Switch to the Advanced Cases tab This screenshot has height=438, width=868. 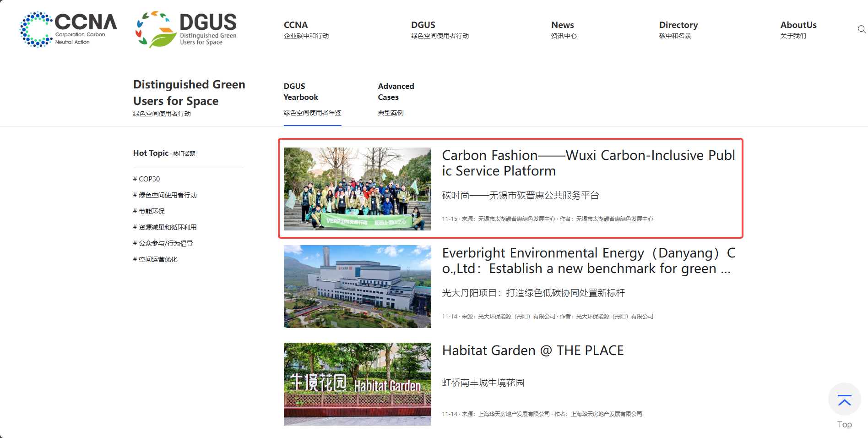tap(396, 99)
